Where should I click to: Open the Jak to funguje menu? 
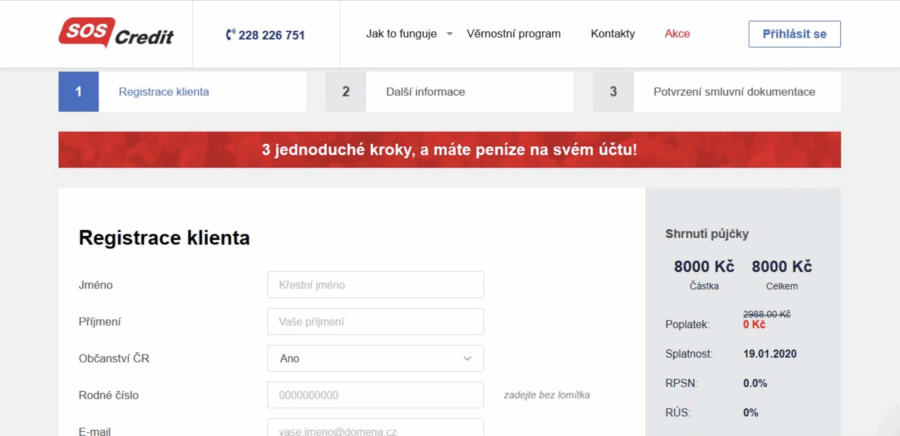[401, 34]
